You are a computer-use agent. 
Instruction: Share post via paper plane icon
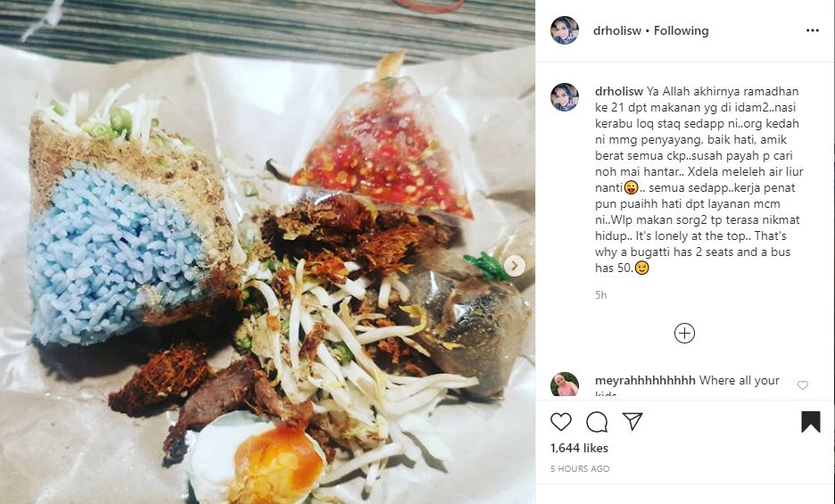click(632, 421)
